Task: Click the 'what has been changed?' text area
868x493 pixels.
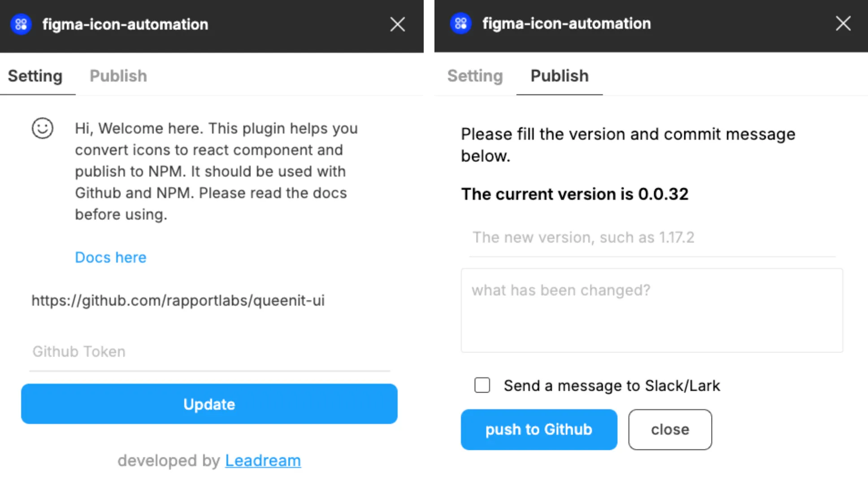Action: pos(651,310)
